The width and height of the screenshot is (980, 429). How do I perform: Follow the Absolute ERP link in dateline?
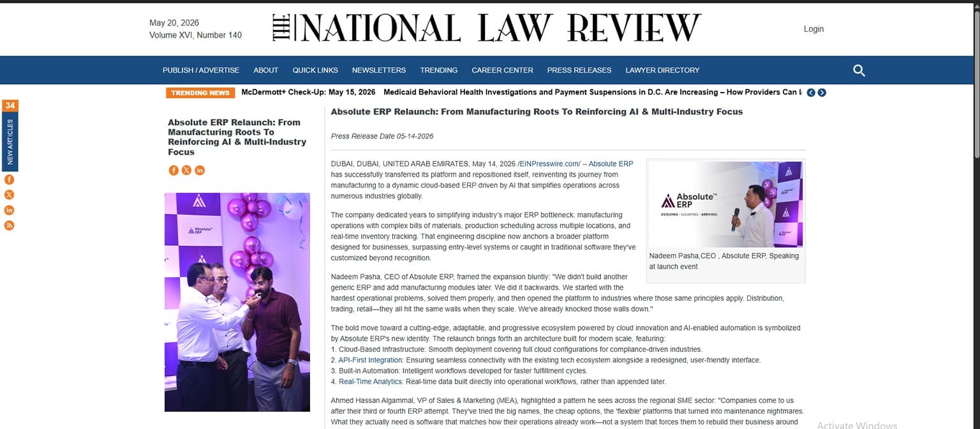[x=611, y=164]
